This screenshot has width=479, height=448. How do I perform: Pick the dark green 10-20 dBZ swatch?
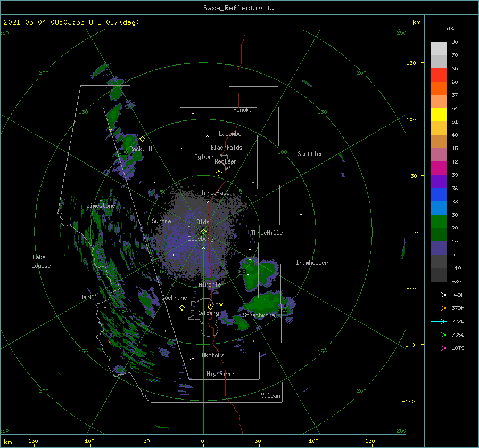[x=439, y=235]
